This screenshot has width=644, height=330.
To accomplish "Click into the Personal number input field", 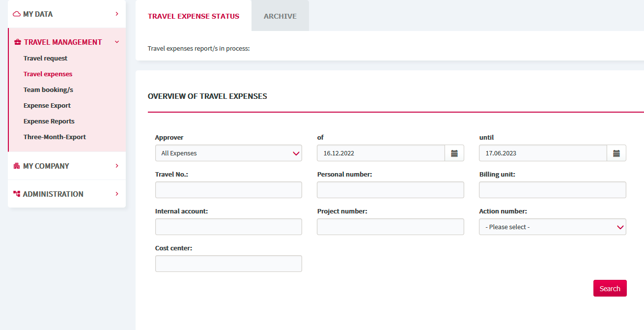I will click(x=391, y=190).
